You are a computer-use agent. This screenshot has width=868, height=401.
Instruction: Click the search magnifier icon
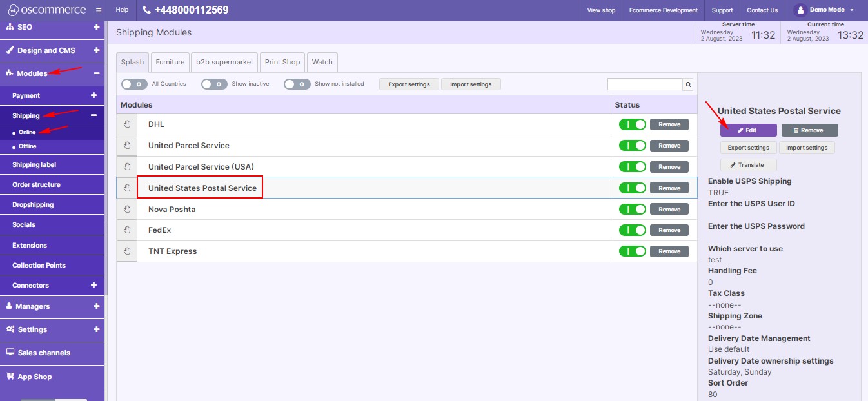click(688, 84)
